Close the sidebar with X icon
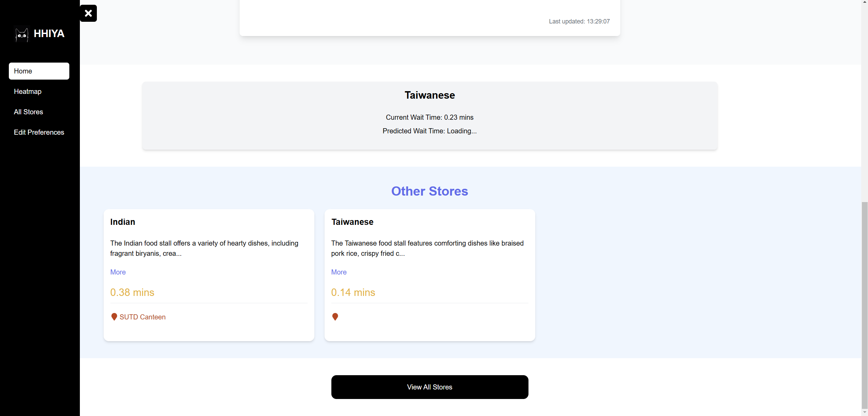The width and height of the screenshot is (868, 416). tap(88, 13)
